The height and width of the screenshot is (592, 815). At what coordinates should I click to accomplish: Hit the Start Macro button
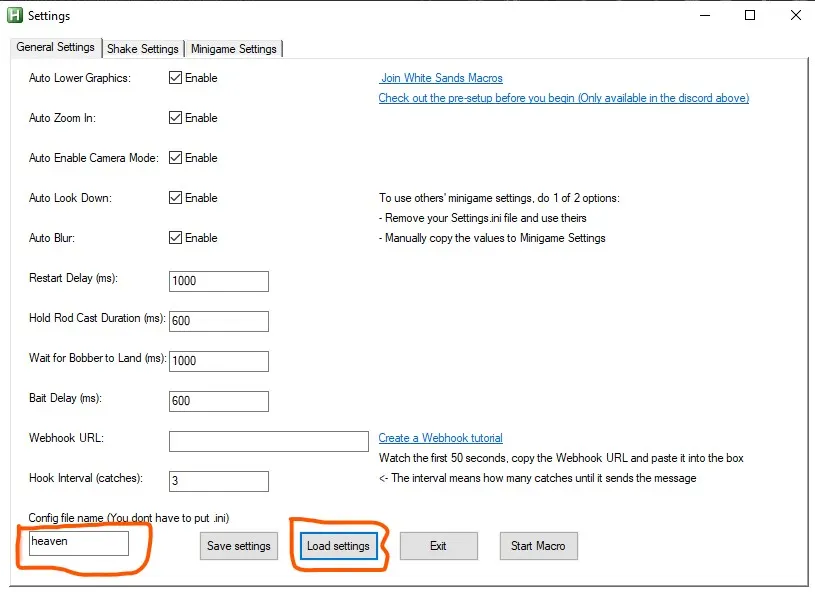(538, 546)
